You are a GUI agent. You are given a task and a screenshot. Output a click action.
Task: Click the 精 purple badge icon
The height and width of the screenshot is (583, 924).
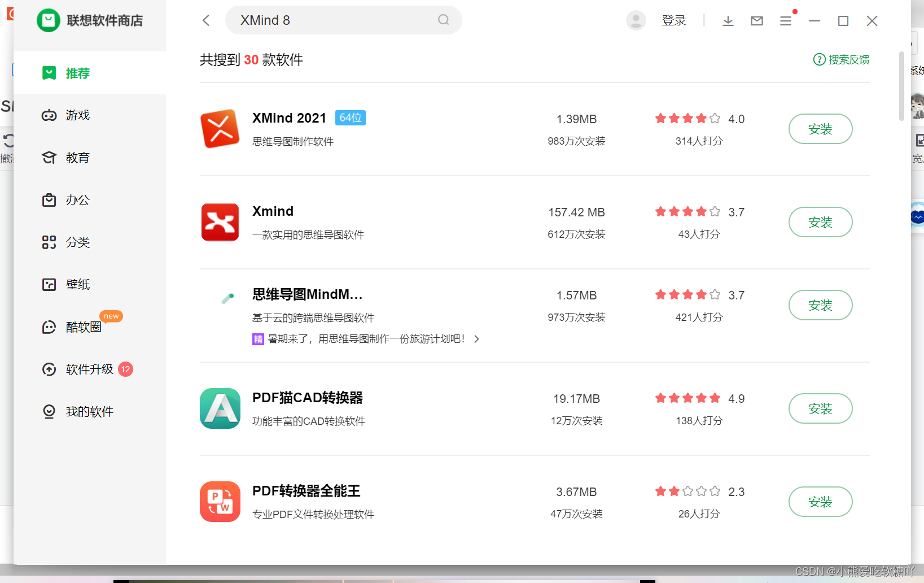coord(258,339)
